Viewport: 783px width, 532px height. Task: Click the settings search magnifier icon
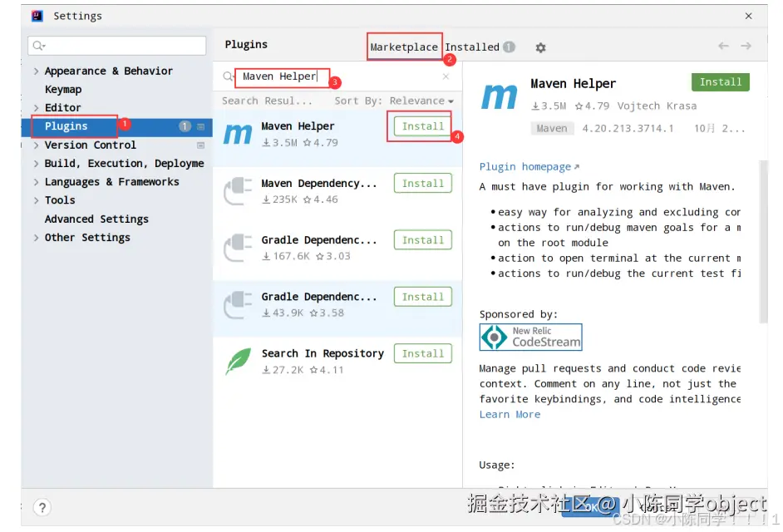click(38, 46)
